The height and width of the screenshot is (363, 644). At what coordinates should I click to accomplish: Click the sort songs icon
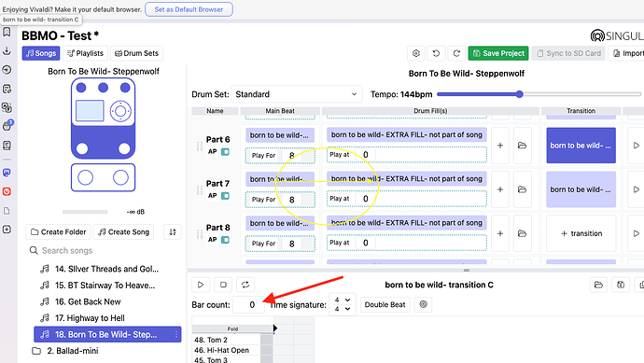pos(173,232)
